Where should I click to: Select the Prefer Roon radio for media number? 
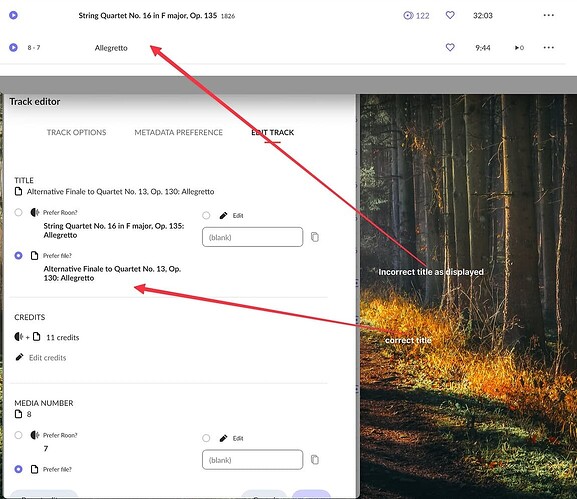coord(18,435)
